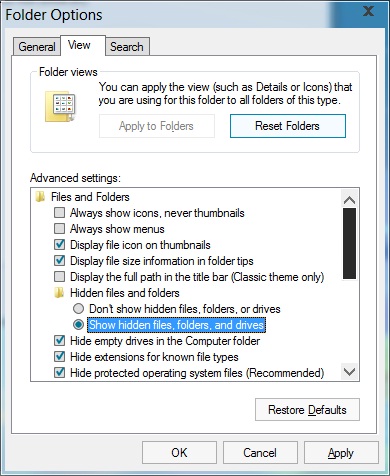Uncheck Hide protected operating system files
The width and height of the screenshot is (390, 476).
59,373
